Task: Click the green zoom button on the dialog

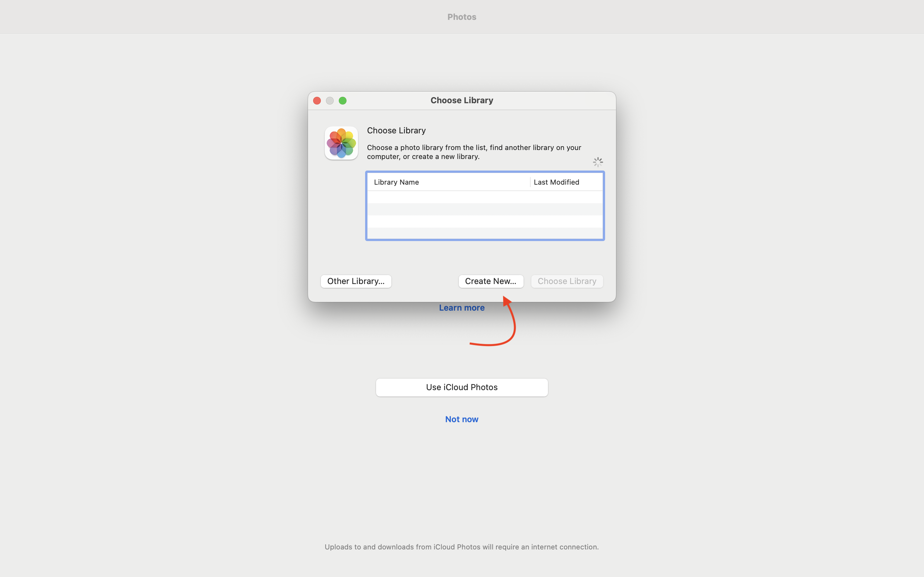Action: pyautogui.click(x=343, y=100)
